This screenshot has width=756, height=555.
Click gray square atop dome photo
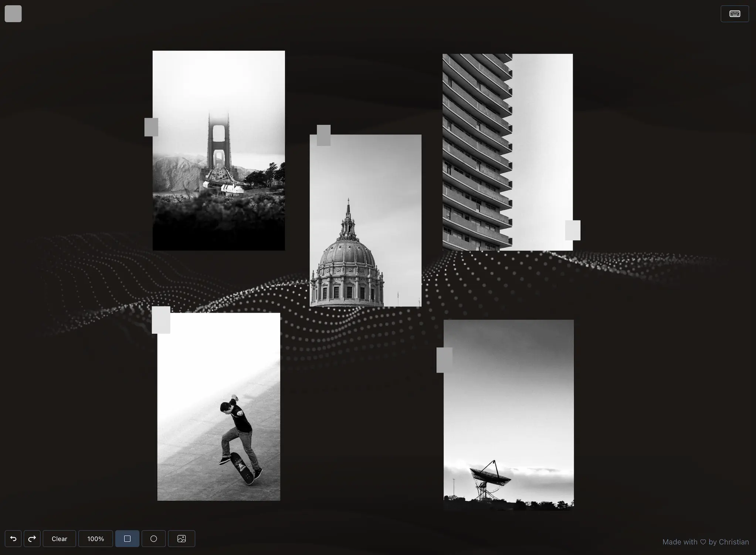(x=323, y=135)
